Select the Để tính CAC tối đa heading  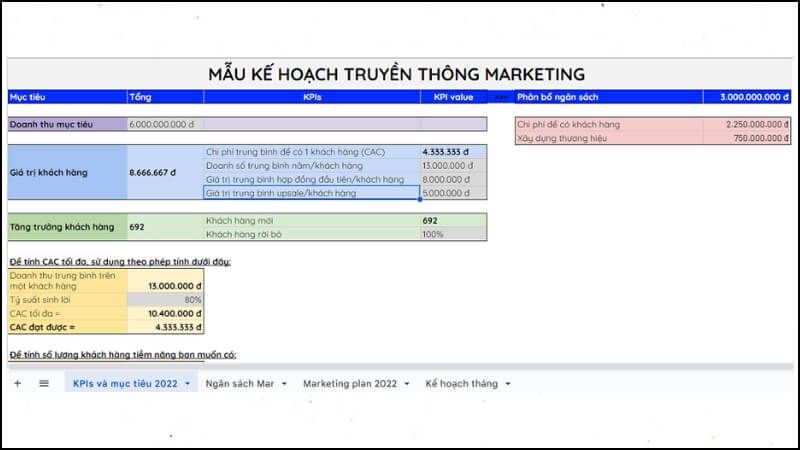click(120, 261)
